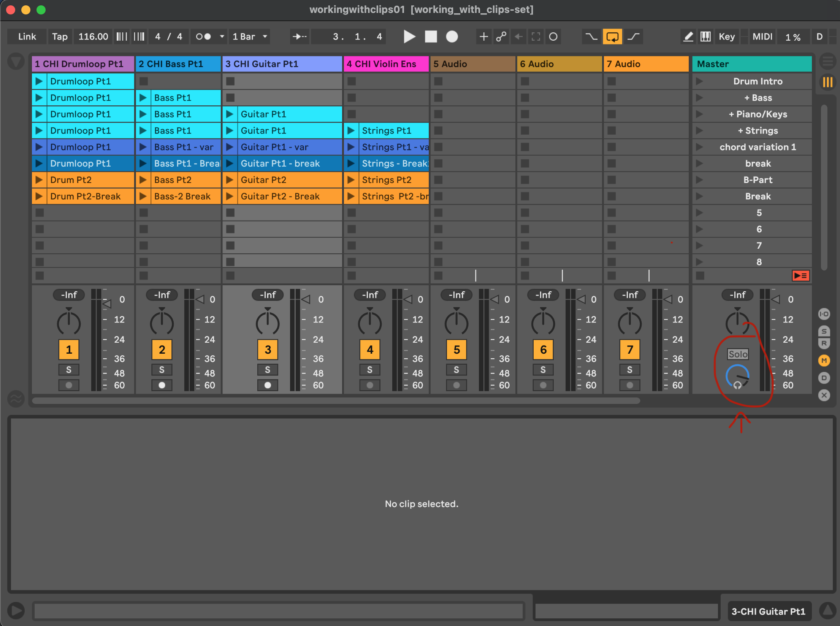The width and height of the screenshot is (840, 626).
Task: Enable Draw Mode pencil icon
Action: pos(688,37)
